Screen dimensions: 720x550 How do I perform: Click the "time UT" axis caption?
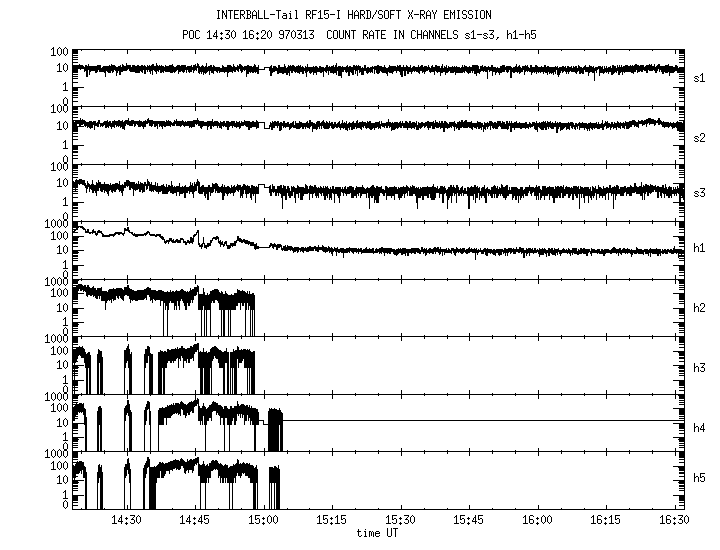point(378,534)
